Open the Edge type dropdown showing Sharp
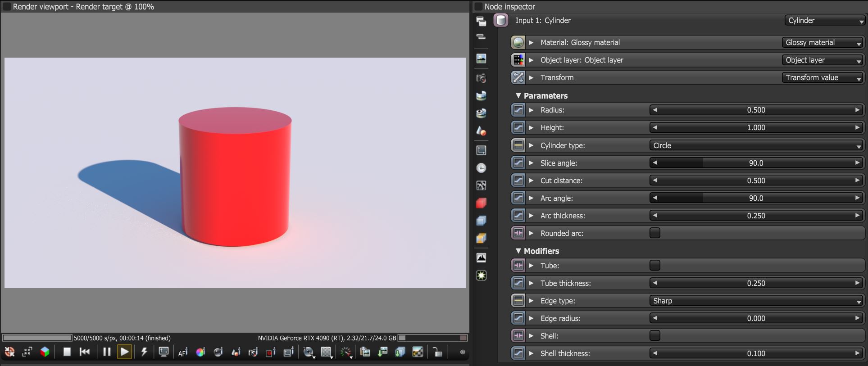Screen dimensions: 868x366 tap(757, 301)
